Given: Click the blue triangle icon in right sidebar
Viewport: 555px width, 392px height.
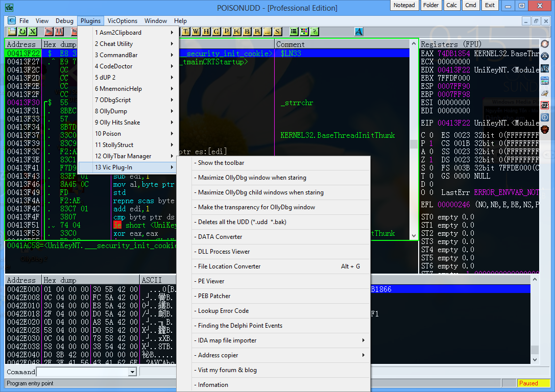Looking at the screenshot, I should (545, 56).
